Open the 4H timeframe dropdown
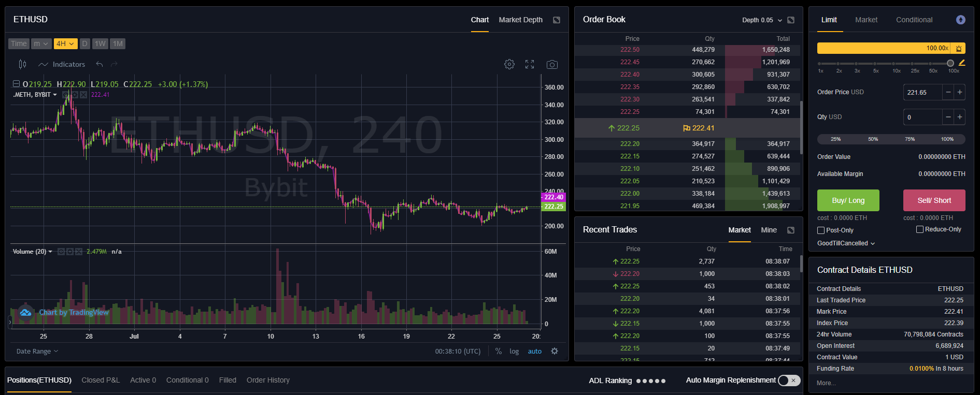 [65, 43]
